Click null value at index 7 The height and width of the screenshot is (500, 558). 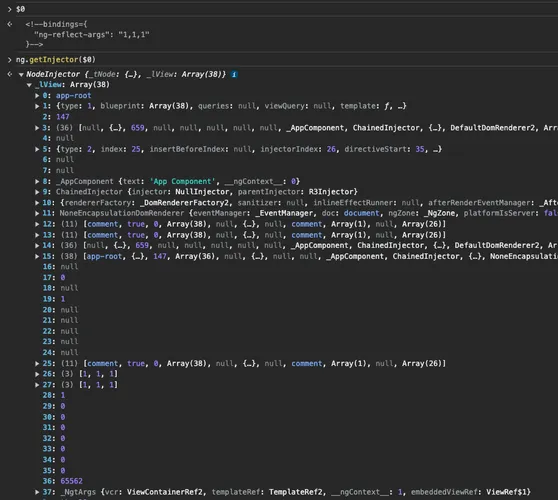(65, 170)
